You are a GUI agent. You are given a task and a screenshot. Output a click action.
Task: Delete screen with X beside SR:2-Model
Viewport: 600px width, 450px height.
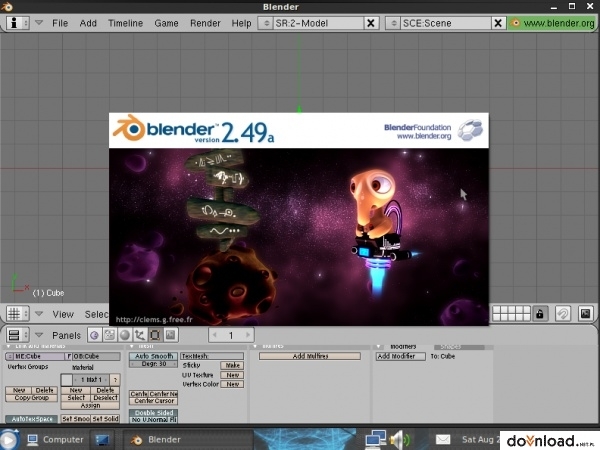[x=371, y=23]
